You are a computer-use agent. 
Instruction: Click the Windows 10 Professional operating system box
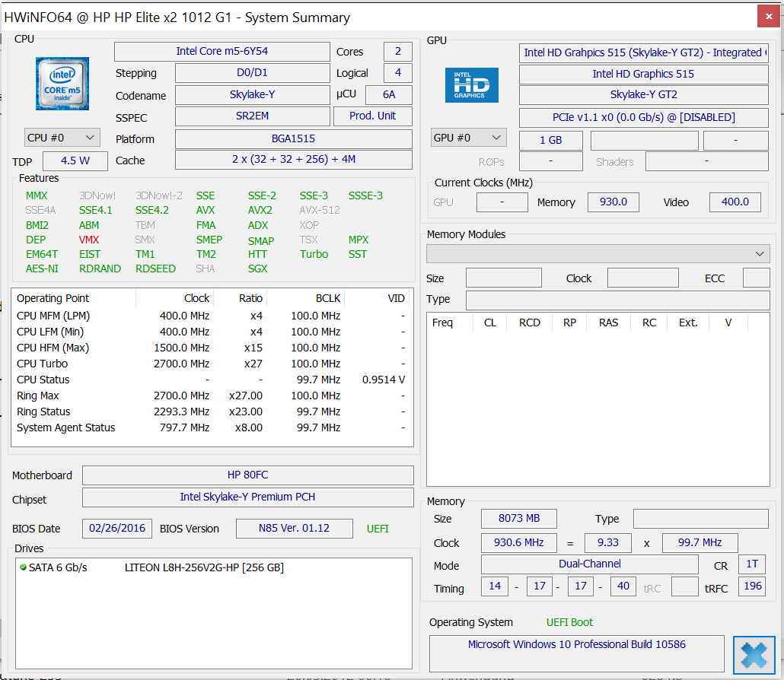pos(576,653)
